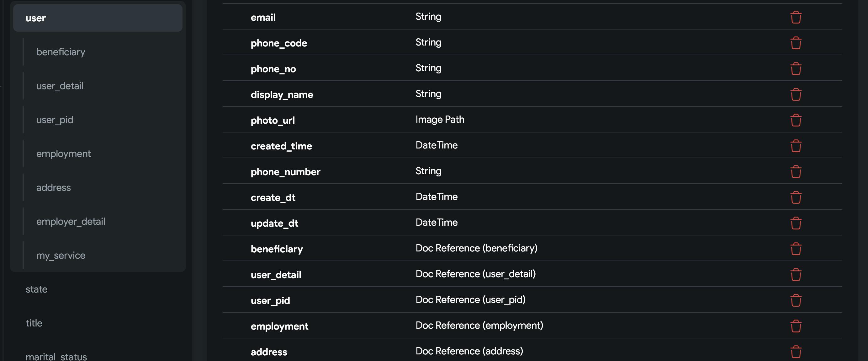868x361 pixels.
Task: Open the title collection
Action: tap(34, 323)
